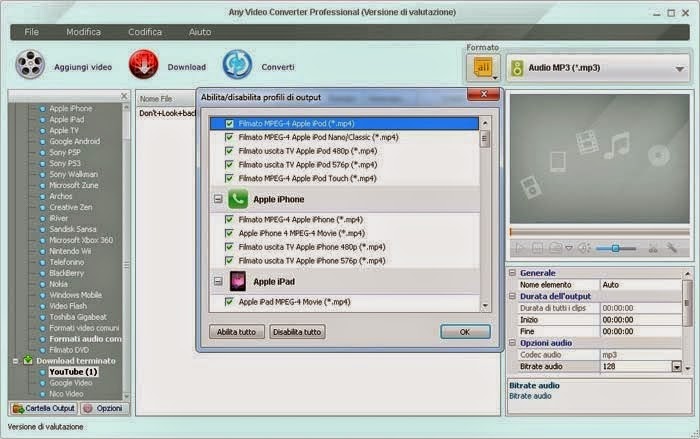Click the snapshot folder icon in player

coord(555,248)
